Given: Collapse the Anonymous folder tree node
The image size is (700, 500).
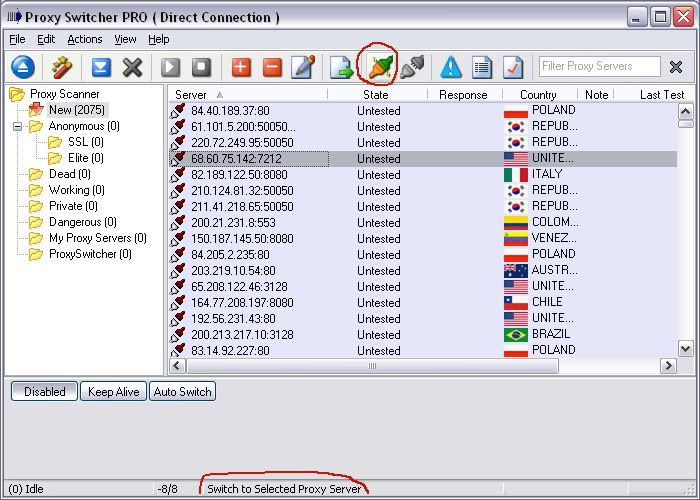Looking at the screenshot, I should [x=17, y=126].
